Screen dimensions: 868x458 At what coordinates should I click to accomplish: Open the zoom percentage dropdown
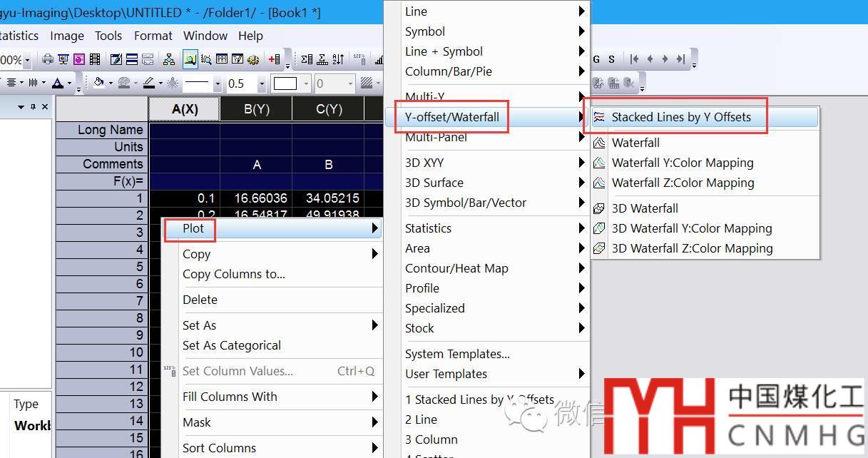click(27, 60)
